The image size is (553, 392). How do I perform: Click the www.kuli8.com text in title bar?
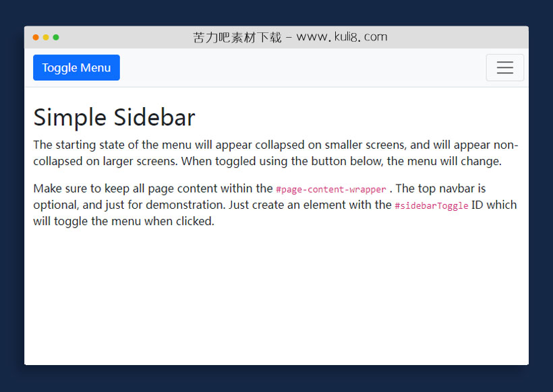click(342, 37)
